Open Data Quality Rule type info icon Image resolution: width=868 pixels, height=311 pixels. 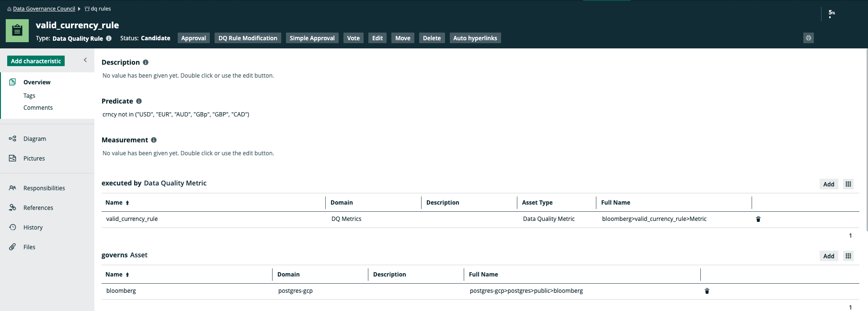(x=109, y=38)
